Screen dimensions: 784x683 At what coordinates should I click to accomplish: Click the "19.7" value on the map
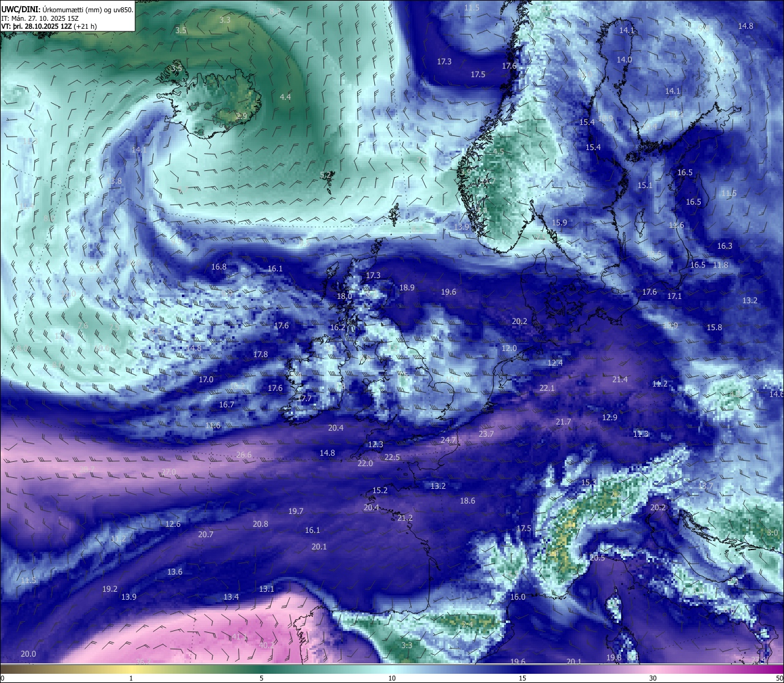[296, 511]
